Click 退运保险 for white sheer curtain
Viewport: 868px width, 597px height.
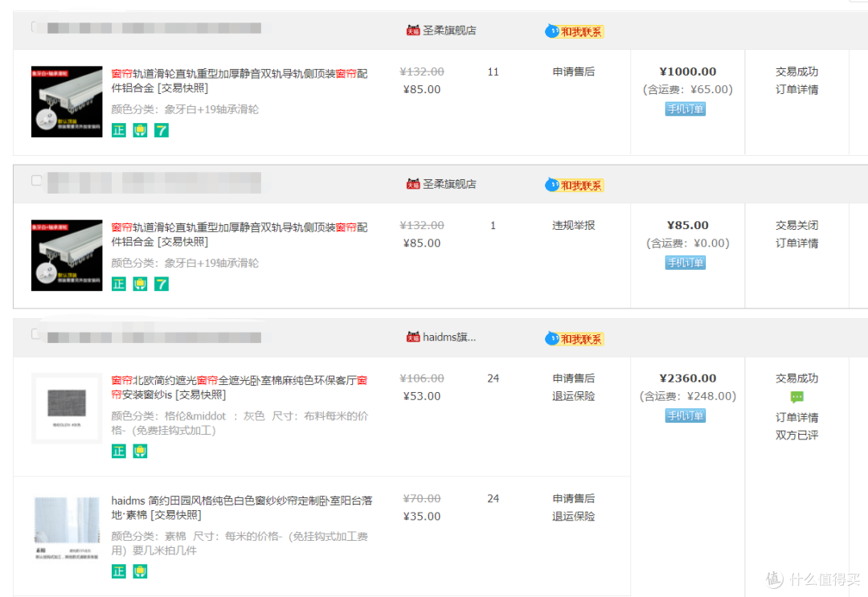click(574, 516)
